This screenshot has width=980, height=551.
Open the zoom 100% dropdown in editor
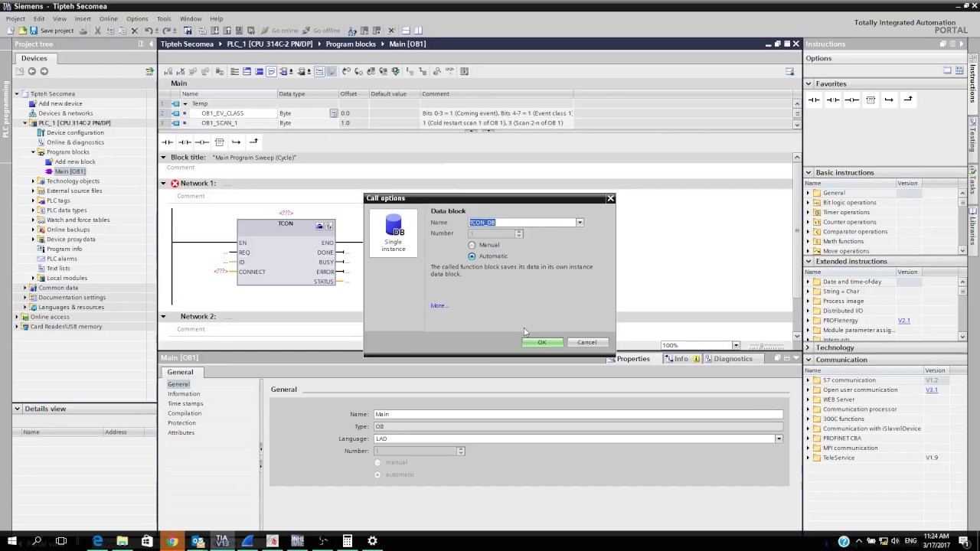(736, 345)
